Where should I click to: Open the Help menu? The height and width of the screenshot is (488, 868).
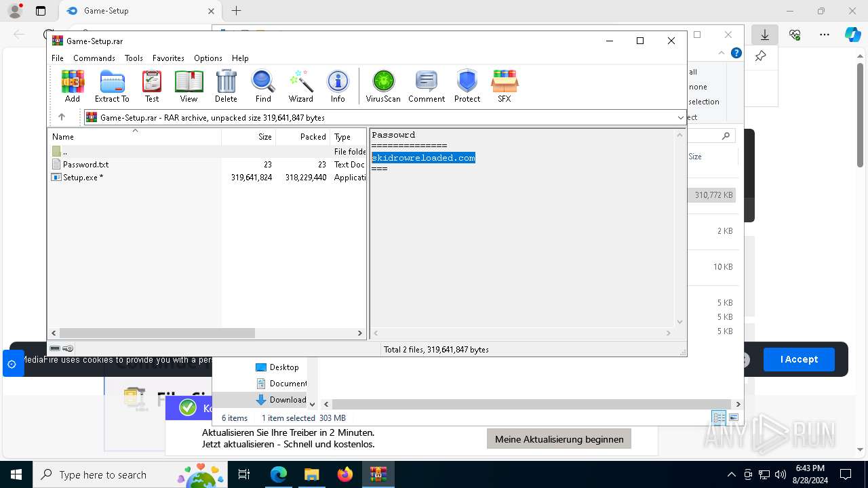coord(240,58)
